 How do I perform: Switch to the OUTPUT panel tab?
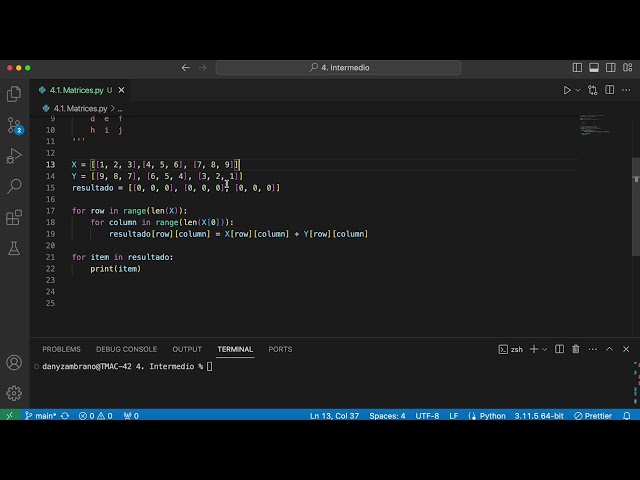187,349
